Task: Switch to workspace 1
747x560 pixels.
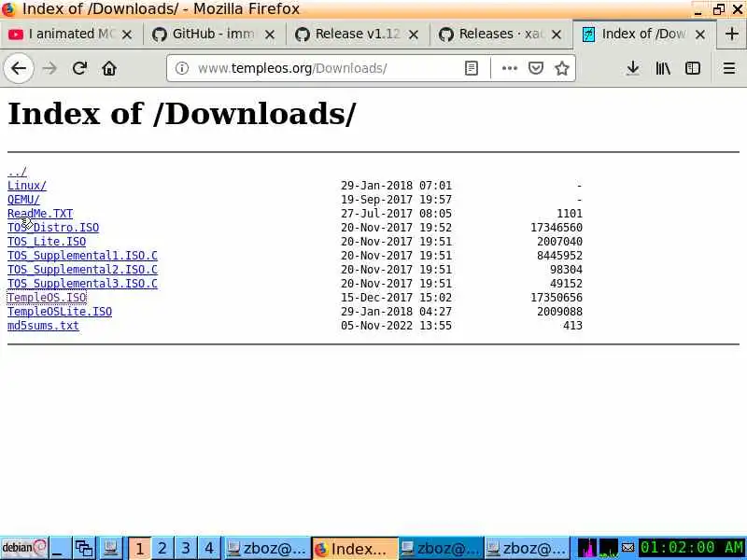Action: 139,548
